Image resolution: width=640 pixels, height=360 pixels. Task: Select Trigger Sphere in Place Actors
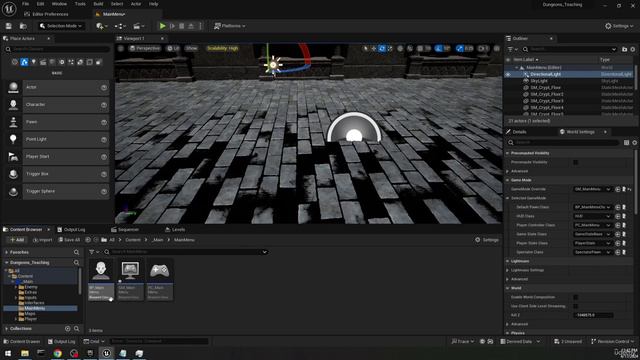click(x=58, y=191)
